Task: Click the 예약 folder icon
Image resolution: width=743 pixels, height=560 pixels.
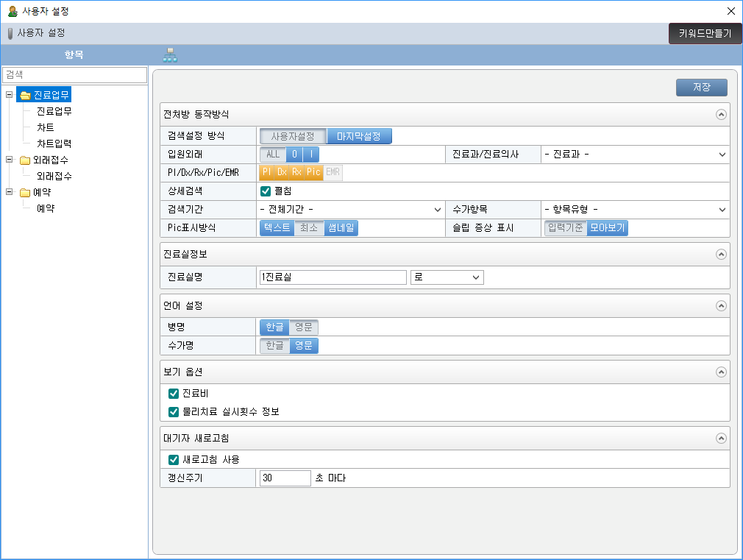Action: coord(25,193)
